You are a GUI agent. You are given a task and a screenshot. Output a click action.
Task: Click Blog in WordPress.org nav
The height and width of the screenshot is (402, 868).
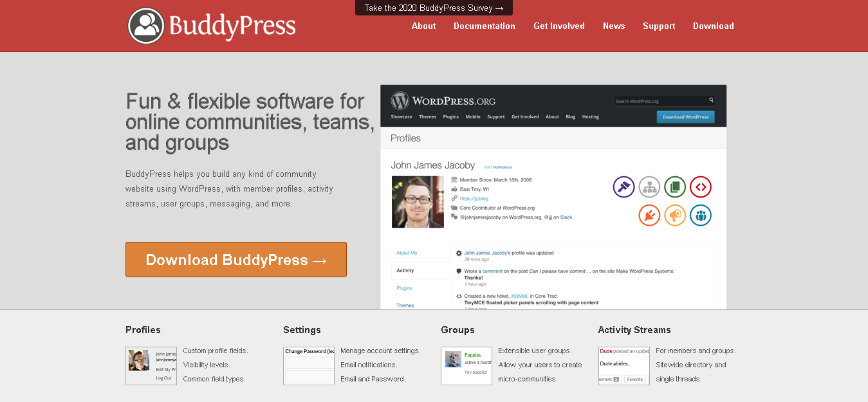point(571,117)
